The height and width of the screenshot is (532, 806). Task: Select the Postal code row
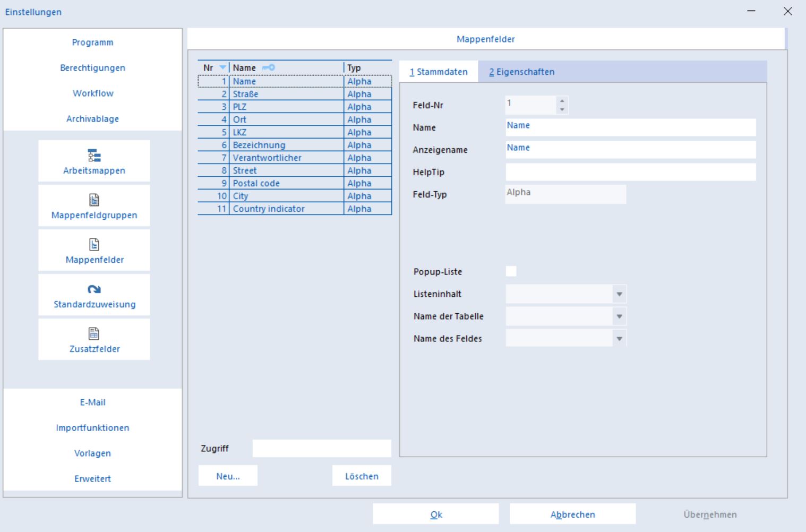[x=295, y=183]
